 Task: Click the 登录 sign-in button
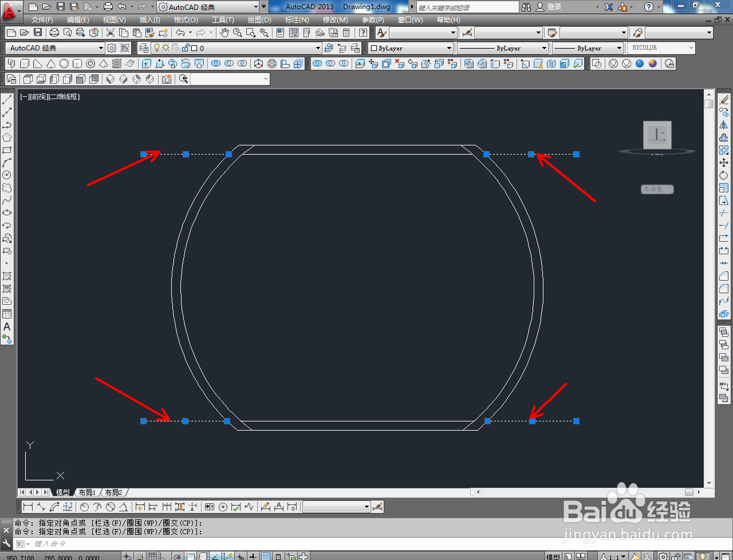point(549,7)
